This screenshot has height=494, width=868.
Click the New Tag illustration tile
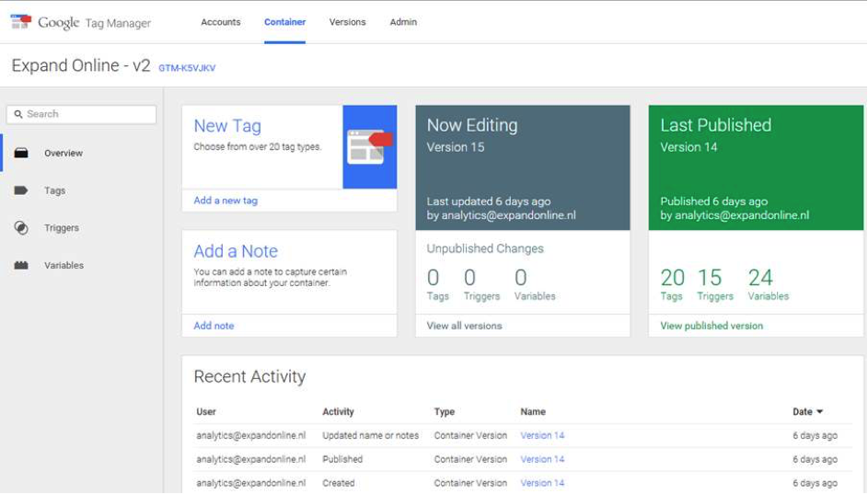click(x=370, y=146)
